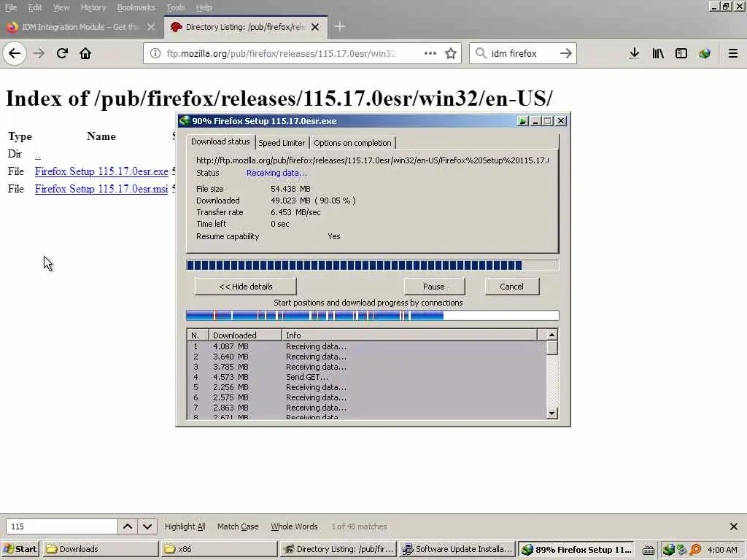Open the Library bookshelf icon
This screenshot has height=560, width=747.
[658, 53]
